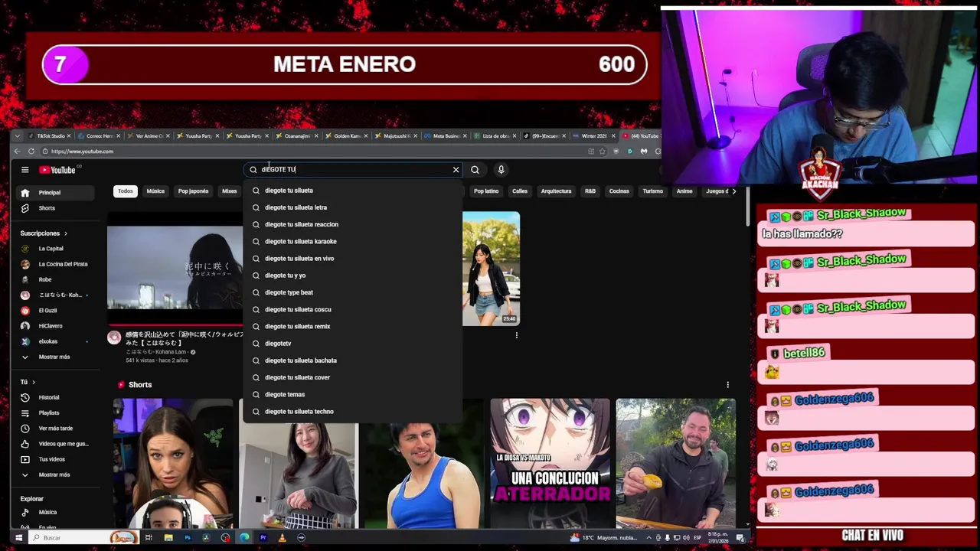The width and height of the screenshot is (980, 551).
Task: Open the Kohana Lam video thumbnail
Action: click(175, 269)
